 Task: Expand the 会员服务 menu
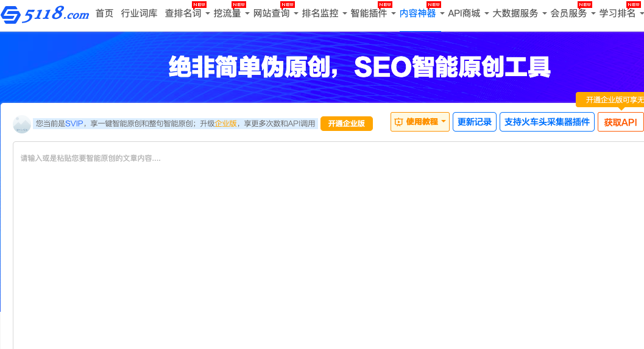[573, 13]
